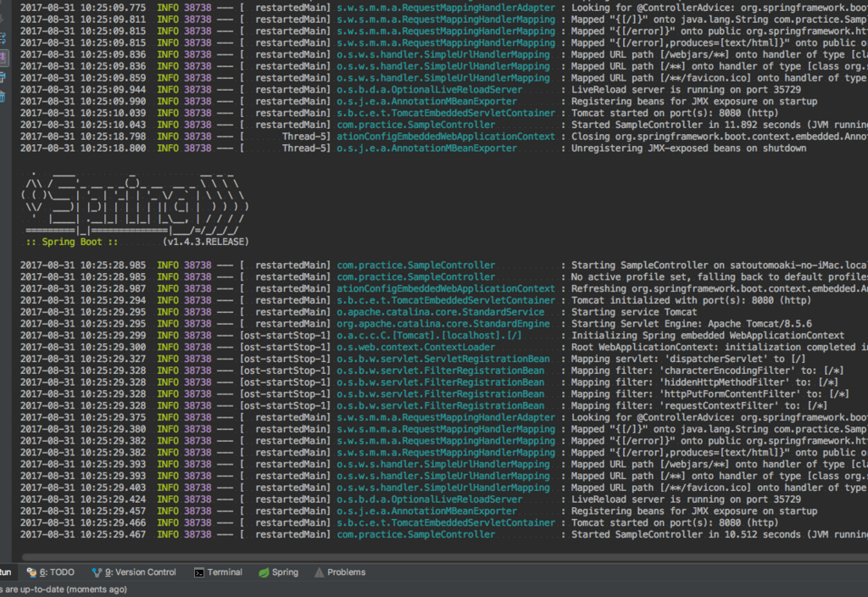This screenshot has height=597, width=868.
Task: Click 'Tomcat started on port(s)' at 10:25:29.466
Action: point(675,522)
